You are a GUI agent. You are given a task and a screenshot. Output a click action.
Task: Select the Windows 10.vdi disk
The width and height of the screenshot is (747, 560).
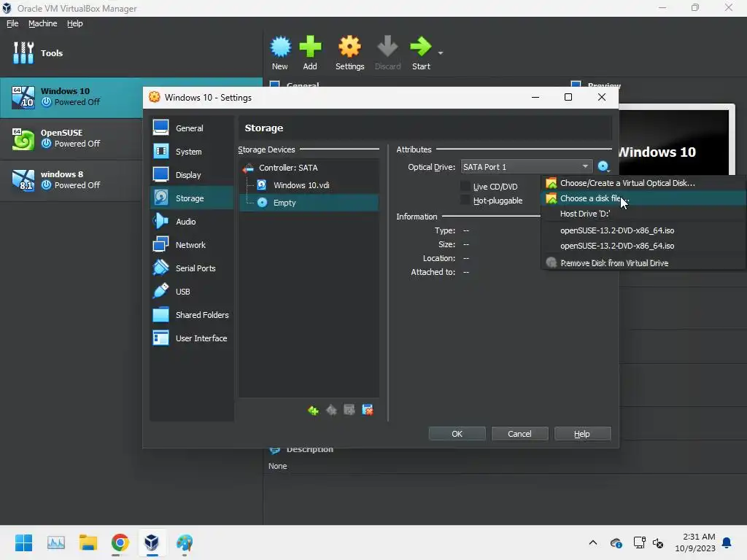pyautogui.click(x=309, y=185)
